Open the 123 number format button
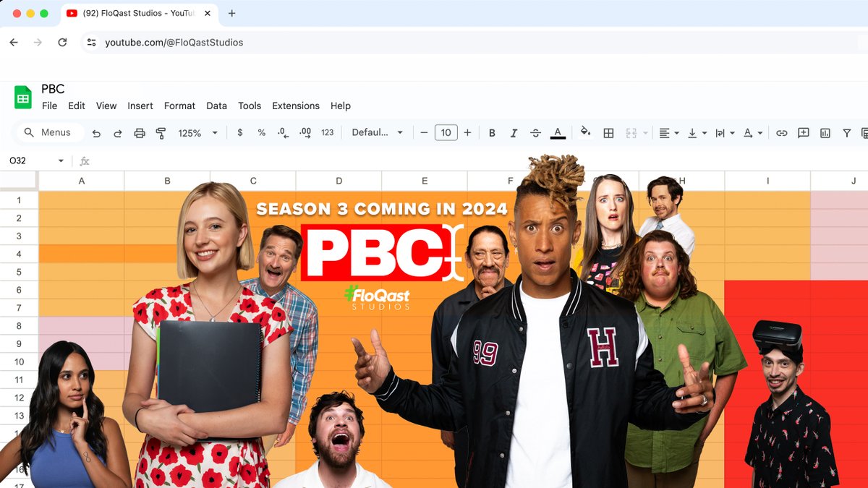 (x=328, y=133)
